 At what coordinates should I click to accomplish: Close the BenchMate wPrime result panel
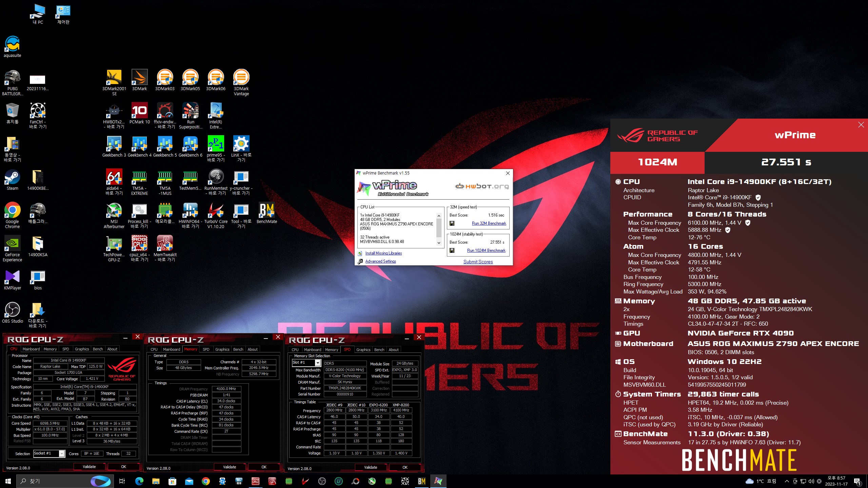click(861, 125)
